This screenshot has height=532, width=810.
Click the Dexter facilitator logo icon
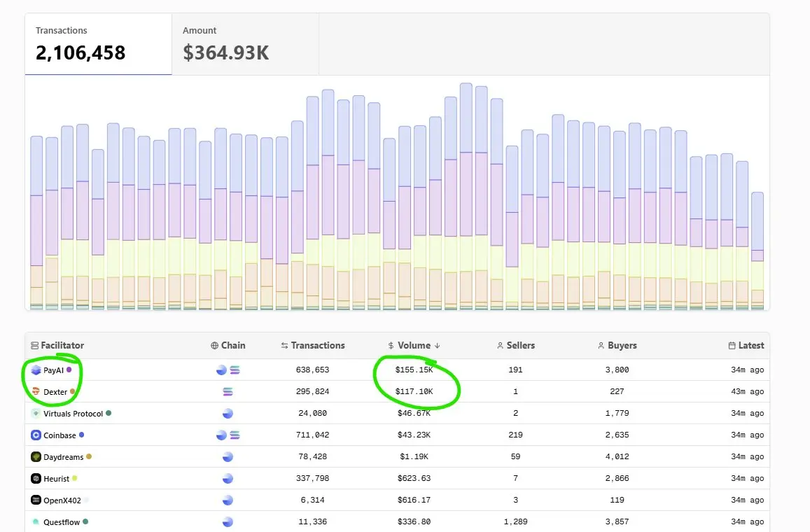36,392
